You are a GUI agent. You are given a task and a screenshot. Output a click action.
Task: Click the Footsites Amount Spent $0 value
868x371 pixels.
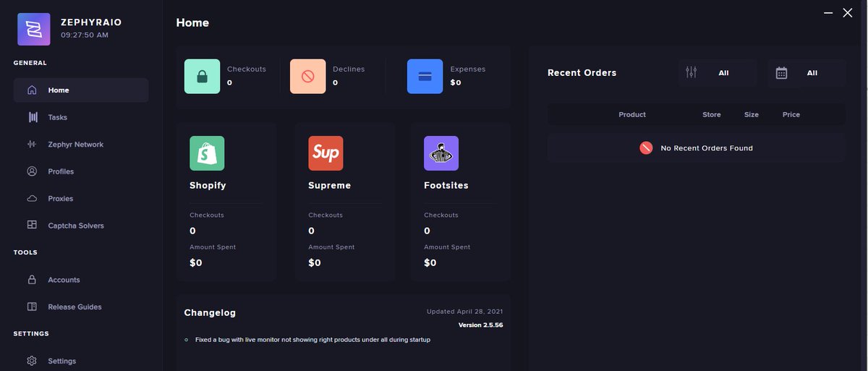430,263
